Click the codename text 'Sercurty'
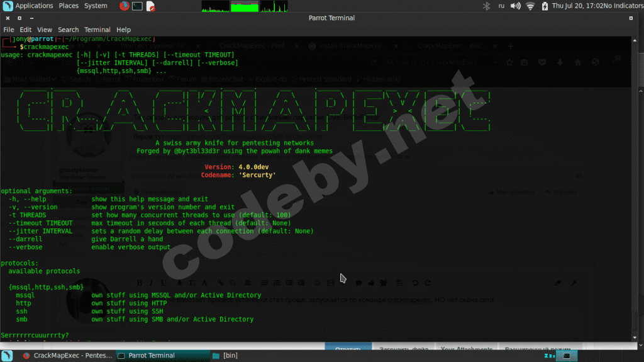This screenshot has height=362, width=644. tap(257, 175)
